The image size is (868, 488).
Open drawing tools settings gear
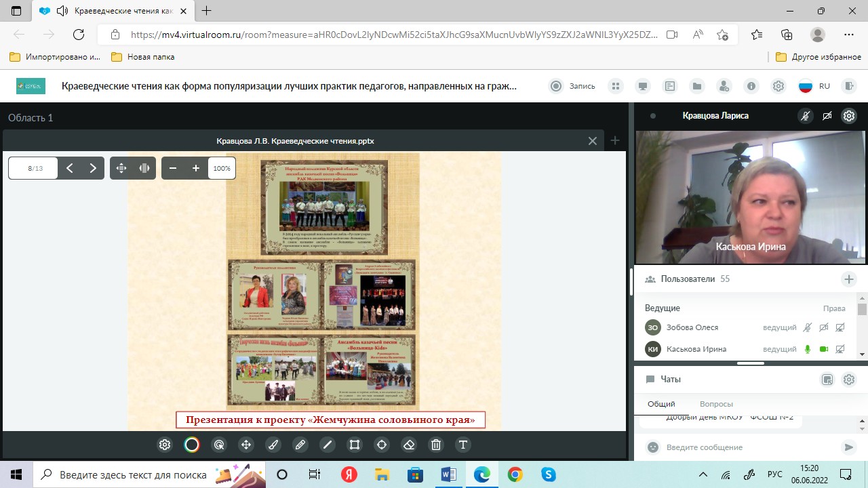coord(165,445)
